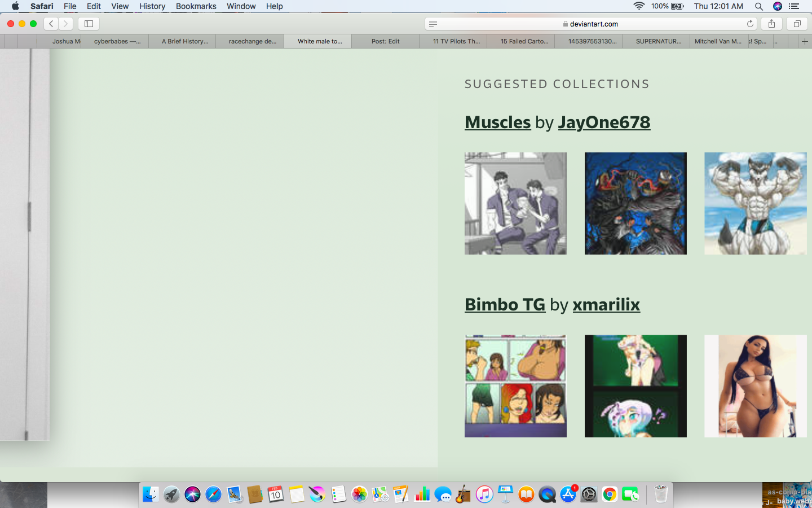Open Calendar in the Dock
Screen dimensions: 812x508
pos(275,494)
